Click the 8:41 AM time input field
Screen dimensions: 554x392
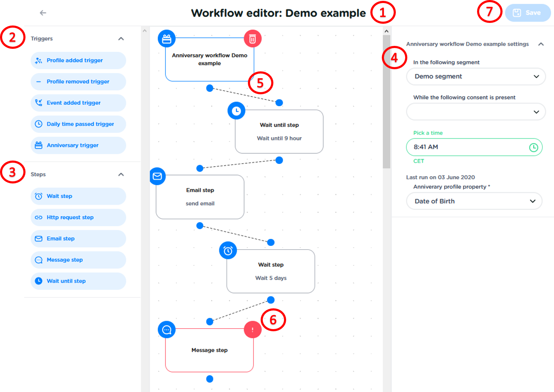(468, 147)
